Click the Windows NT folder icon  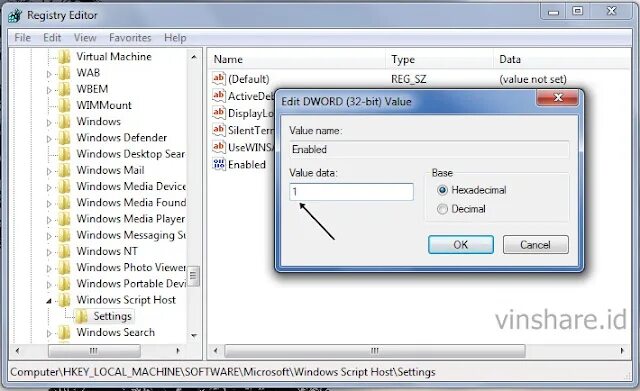coord(64,251)
